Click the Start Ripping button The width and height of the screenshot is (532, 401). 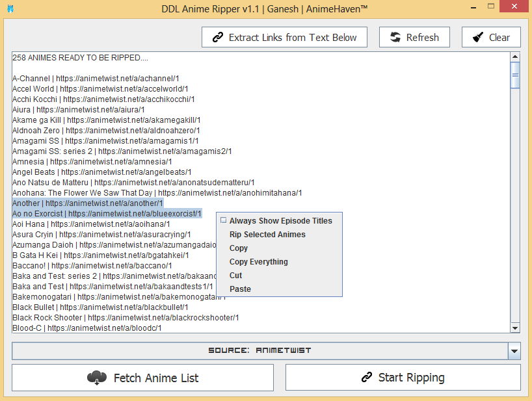coord(403,377)
